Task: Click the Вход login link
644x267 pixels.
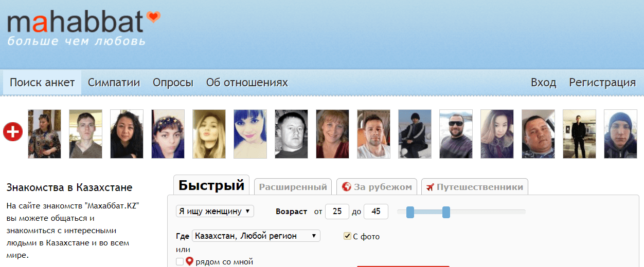Action: pyautogui.click(x=543, y=83)
